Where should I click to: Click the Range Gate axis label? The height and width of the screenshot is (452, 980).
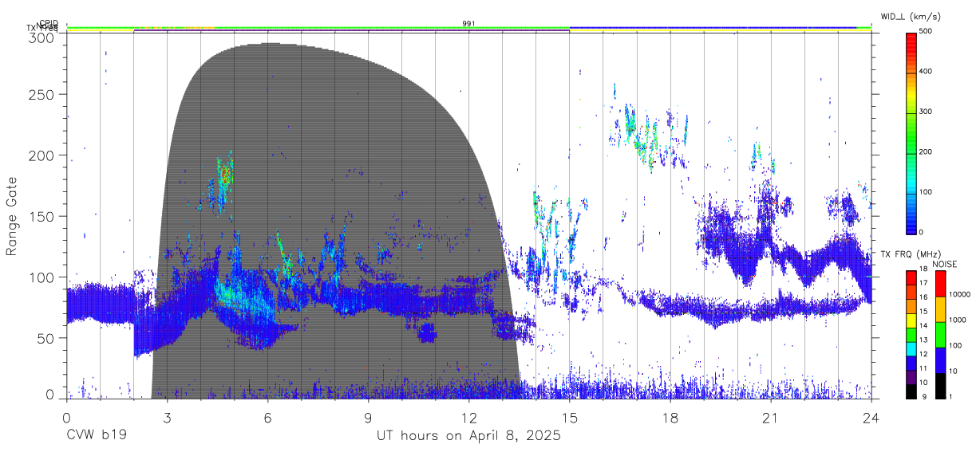pos(12,217)
